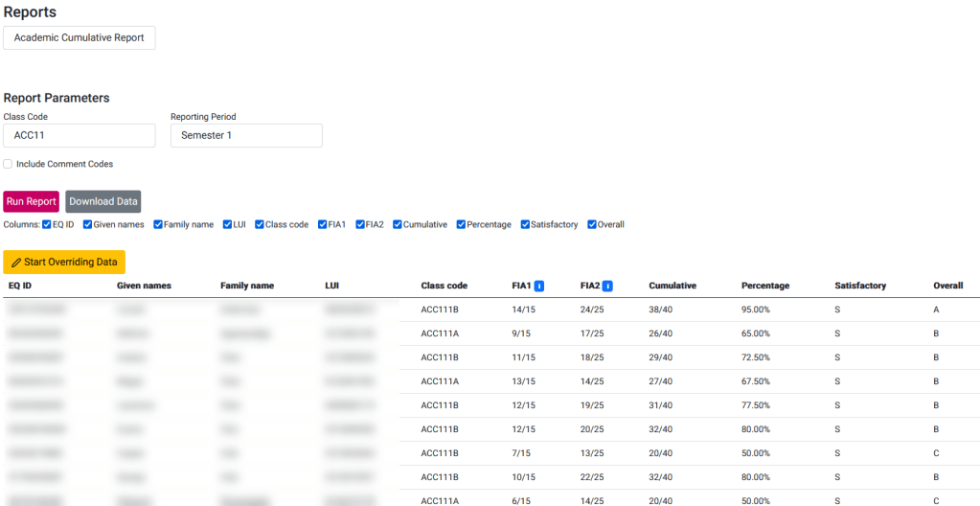The height and width of the screenshot is (506, 980).
Task: Uncheck the EQ ID column checkbox
Action: point(47,224)
